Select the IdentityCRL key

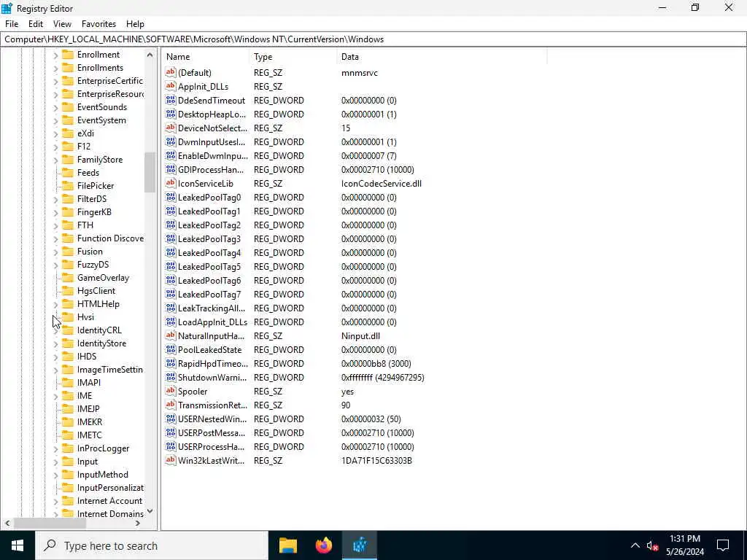(x=99, y=330)
